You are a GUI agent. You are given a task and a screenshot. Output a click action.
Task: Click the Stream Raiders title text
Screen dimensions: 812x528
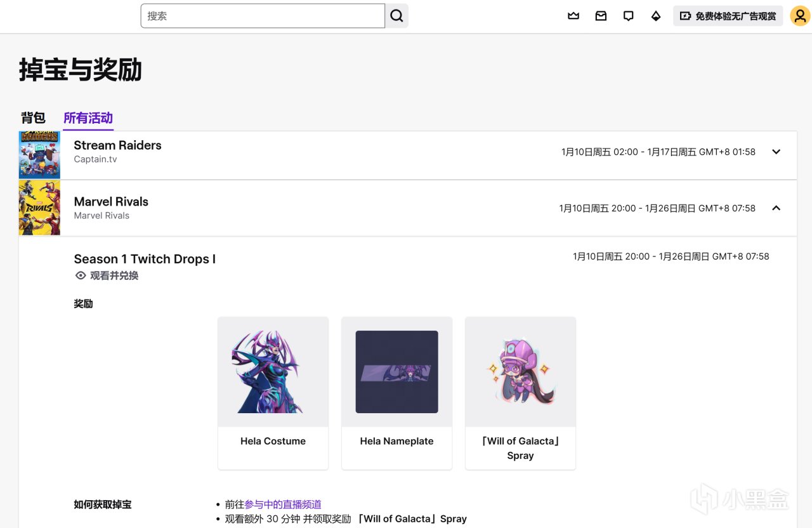point(117,145)
